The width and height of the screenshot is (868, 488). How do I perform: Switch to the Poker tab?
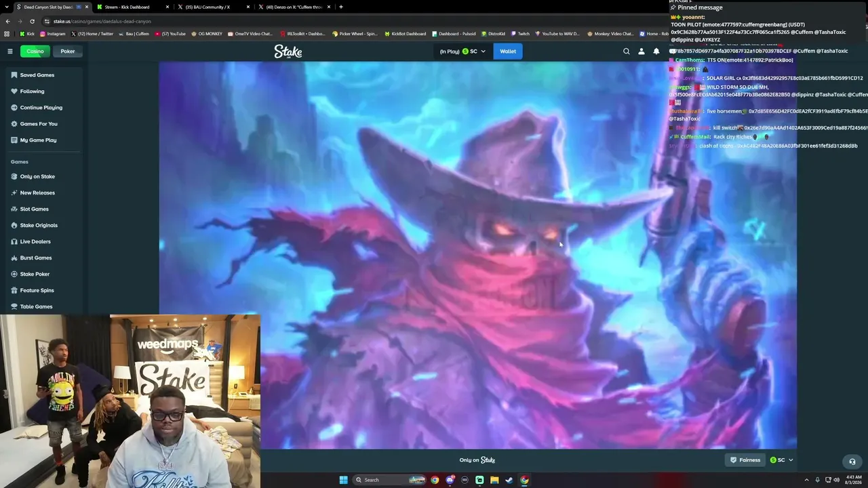68,52
